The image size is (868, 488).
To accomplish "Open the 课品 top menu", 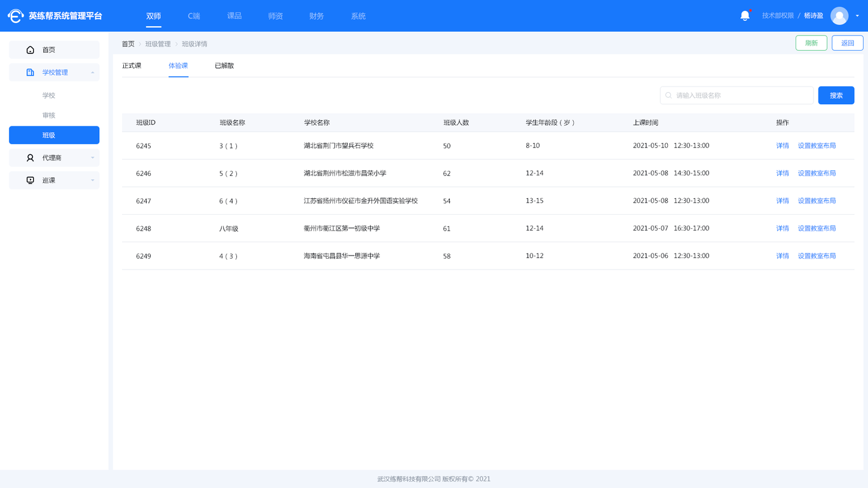I will coord(234,16).
